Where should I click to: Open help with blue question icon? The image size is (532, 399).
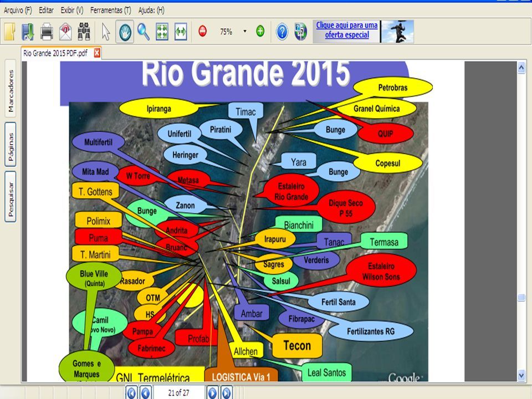coord(282,32)
